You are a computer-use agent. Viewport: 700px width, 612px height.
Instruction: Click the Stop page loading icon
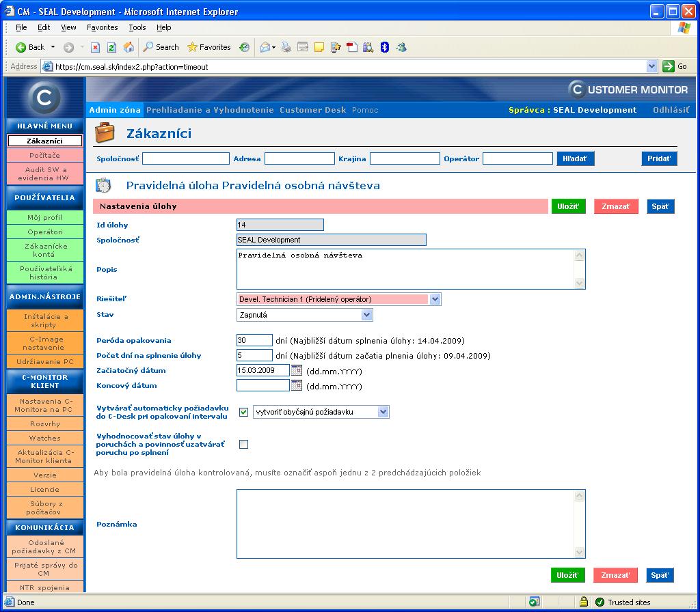(x=95, y=47)
